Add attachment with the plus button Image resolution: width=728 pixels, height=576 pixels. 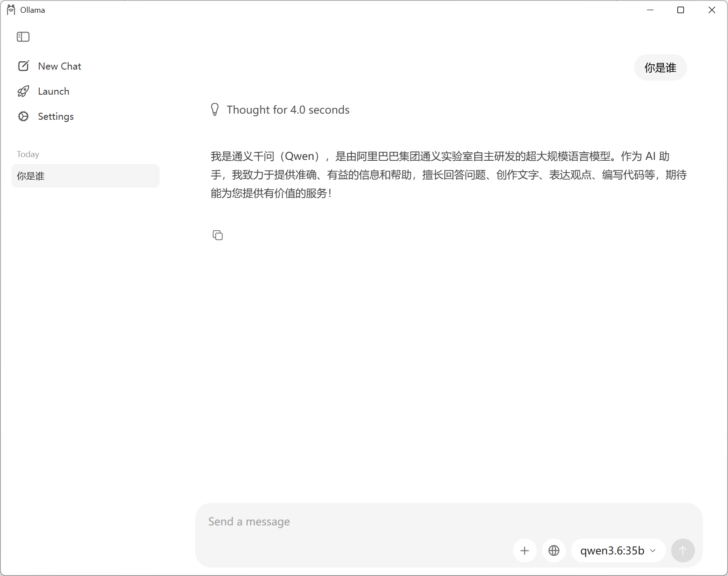point(524,550)
